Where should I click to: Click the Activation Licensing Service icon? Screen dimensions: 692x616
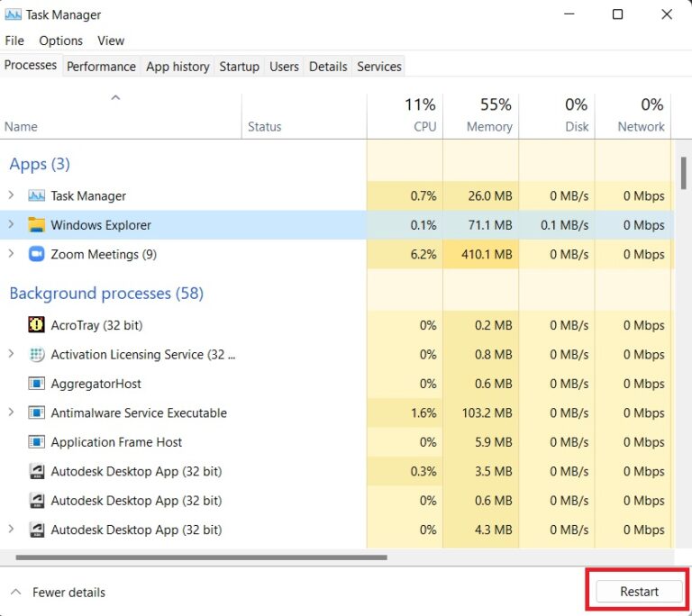pyautogui.click(x=36, y=354)
